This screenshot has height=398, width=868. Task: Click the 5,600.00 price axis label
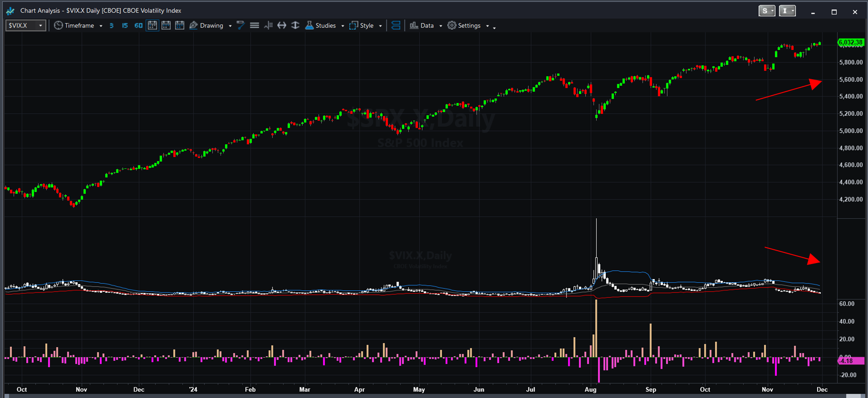pyautogui.click(x=851, y=79)
